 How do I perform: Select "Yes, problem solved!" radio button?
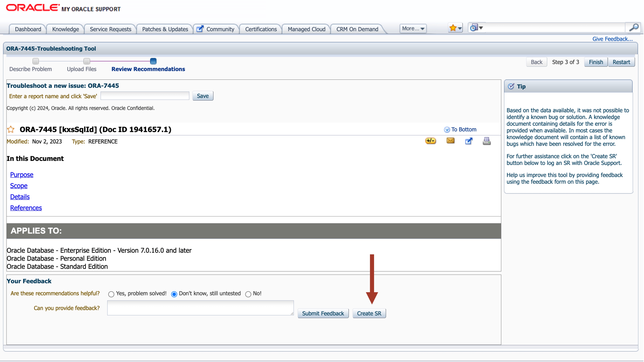point(111,294)
